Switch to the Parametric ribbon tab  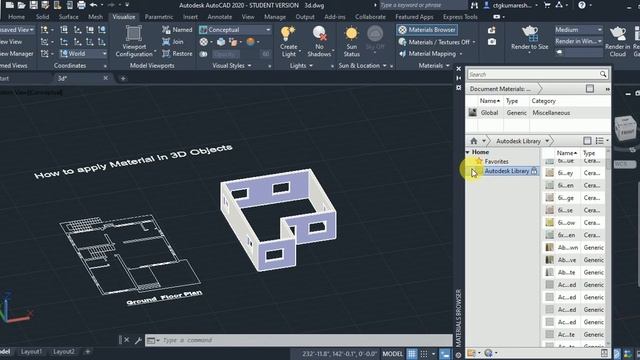tap(159, 17)
